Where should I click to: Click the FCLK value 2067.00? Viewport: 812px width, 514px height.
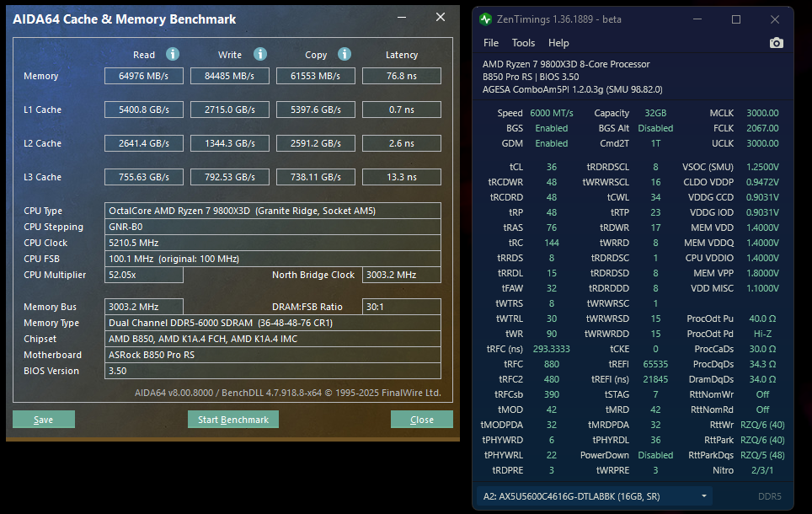coord(762,128)
